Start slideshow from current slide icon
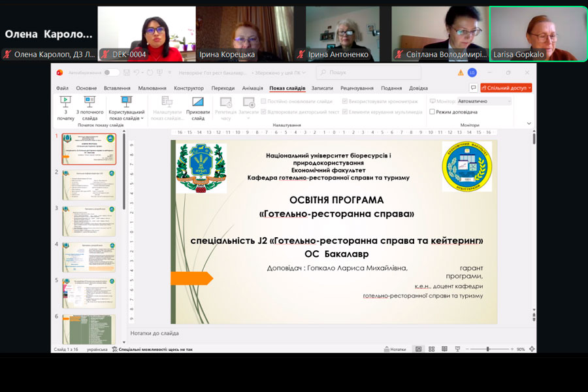The height and width of the screenshot is (392, 588). [x=90, y=103]
